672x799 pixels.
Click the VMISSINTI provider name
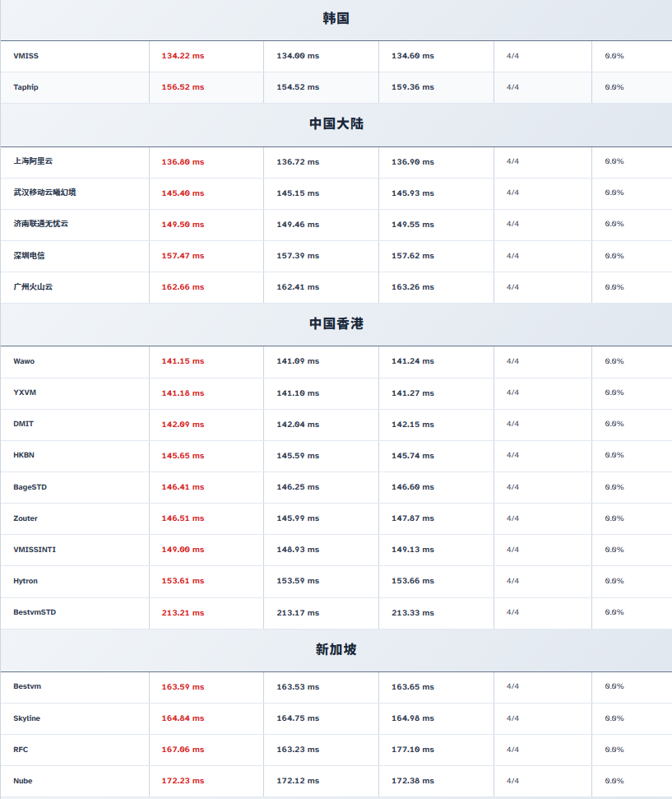click(35, 550)
